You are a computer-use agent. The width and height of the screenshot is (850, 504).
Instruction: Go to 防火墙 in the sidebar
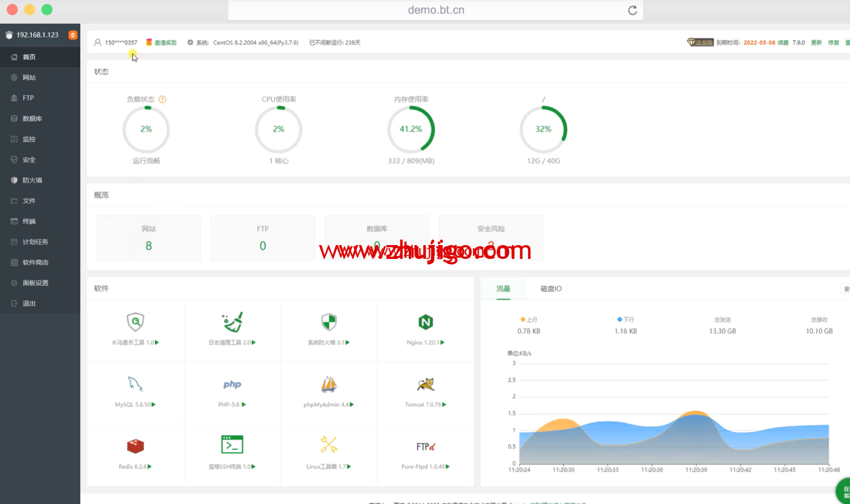point(32,180)
